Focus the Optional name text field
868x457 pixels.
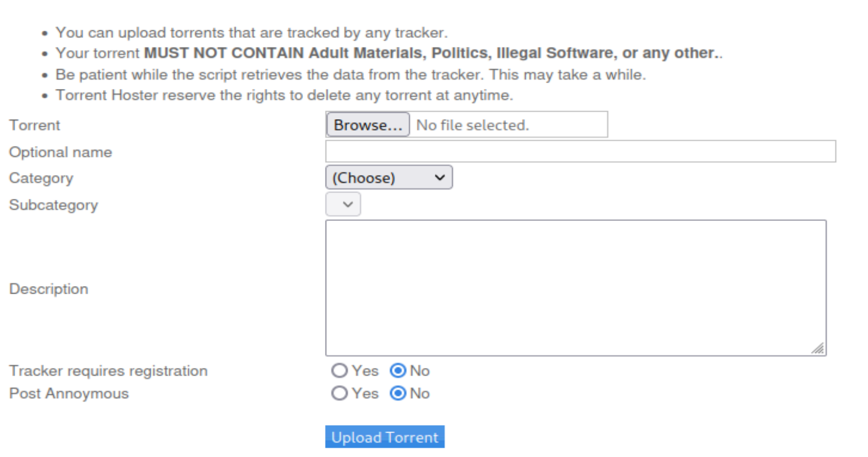click(x=581, y=151)
